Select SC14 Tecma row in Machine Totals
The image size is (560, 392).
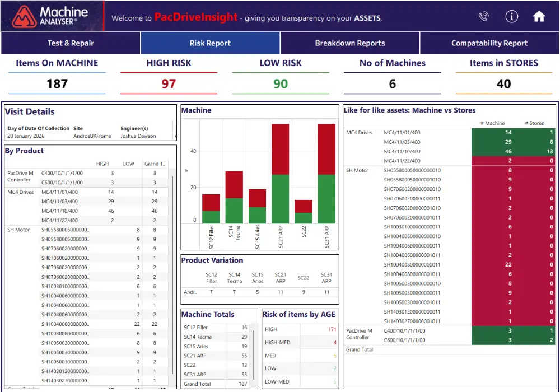(216, 337)
